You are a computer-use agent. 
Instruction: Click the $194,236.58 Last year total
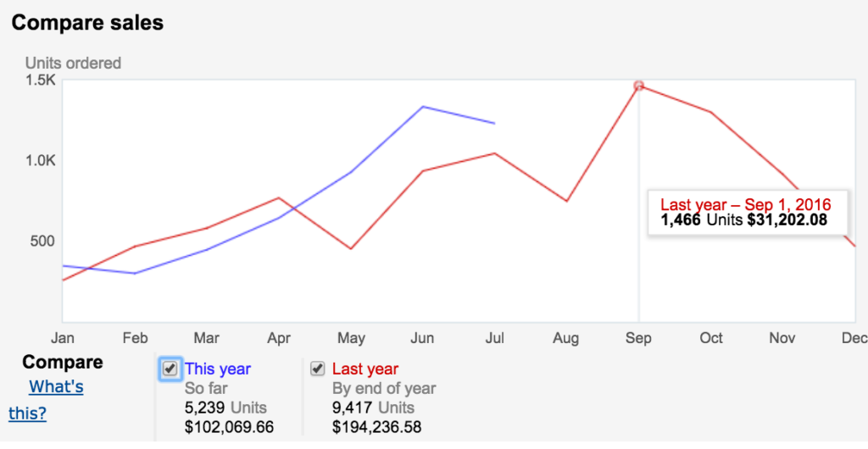[x=376, y=427]
